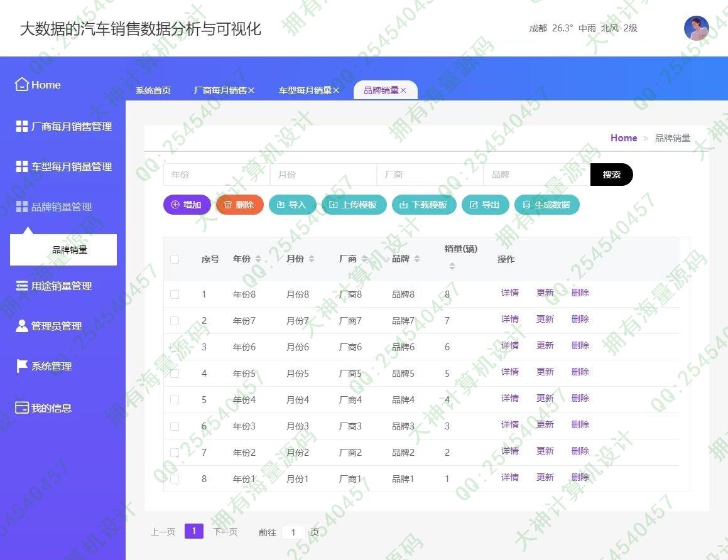Collapse the 品牌销量管理 sidebar menu
The height and width of the screenshot is (560, 728).
[x=62, y=207]
